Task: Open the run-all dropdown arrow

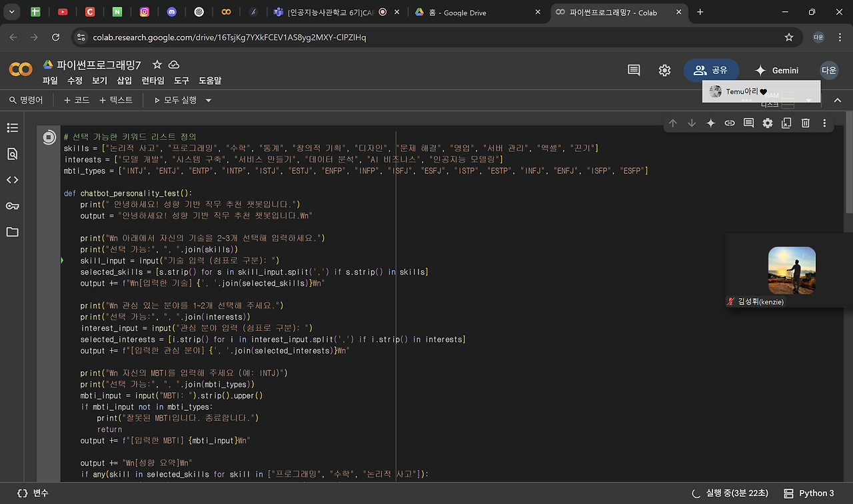Action: 207,99
